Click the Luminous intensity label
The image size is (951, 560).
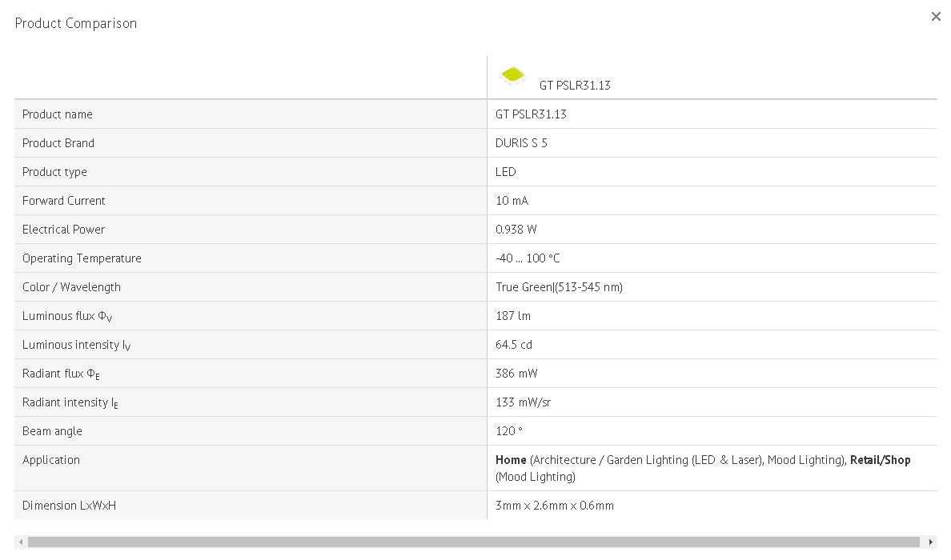(76, 345)
